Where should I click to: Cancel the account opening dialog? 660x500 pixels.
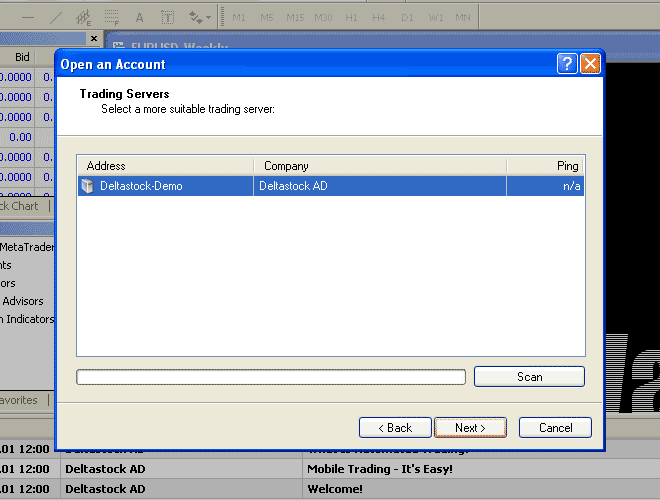(555, 428)
